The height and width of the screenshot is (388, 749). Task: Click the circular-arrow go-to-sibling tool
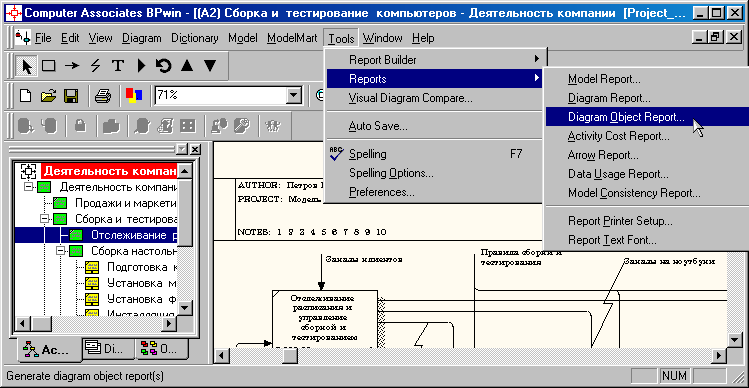click(x=163, y=66)
